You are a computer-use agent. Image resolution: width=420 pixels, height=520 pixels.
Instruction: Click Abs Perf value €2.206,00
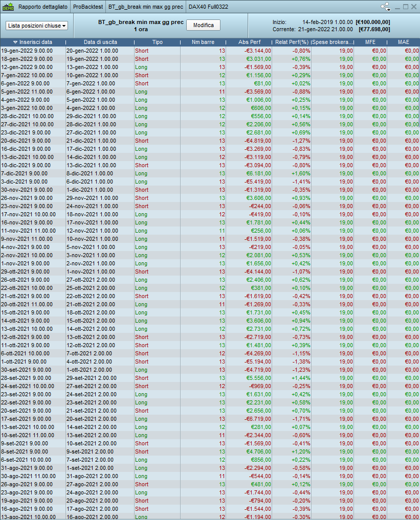(259, 124)
